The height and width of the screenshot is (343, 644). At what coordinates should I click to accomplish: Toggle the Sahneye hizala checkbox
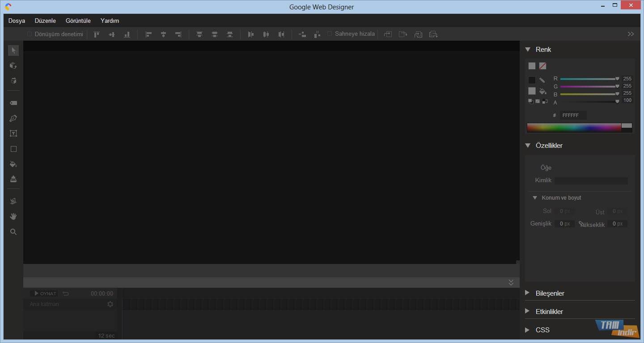[x=330, y=34]
